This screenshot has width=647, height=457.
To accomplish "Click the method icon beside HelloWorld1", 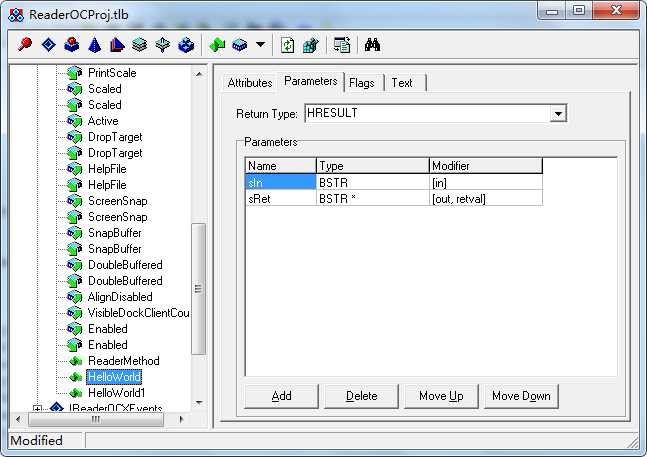I will (x=76, y=393).
